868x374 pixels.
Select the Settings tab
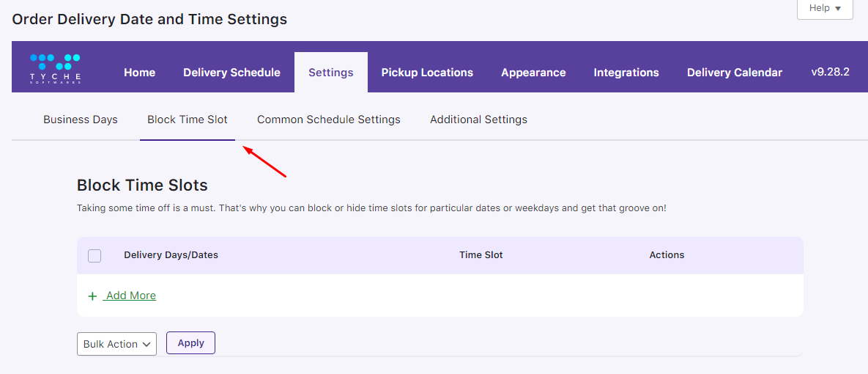pos(331,73)
